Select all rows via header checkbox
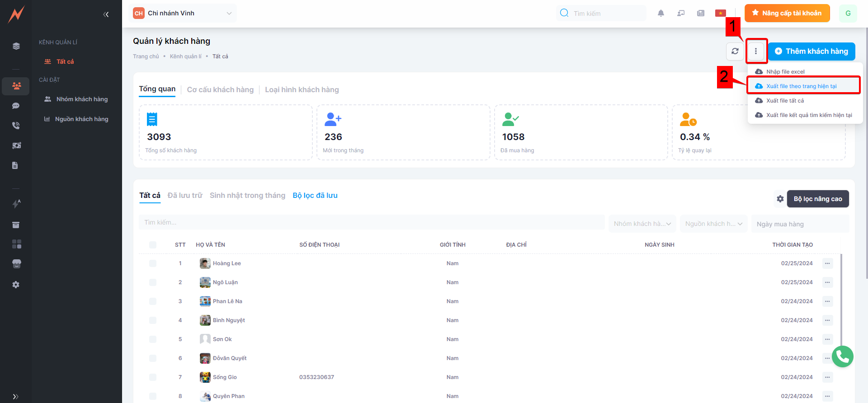The width and height of the screenshot is (868, 403). [153, 245]
